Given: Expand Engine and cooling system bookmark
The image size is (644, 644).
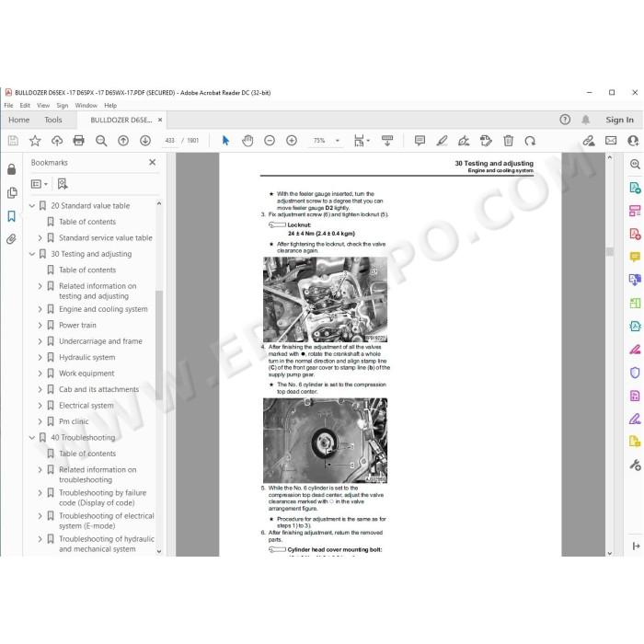Looking at the screenshot, I should point(40,309).
